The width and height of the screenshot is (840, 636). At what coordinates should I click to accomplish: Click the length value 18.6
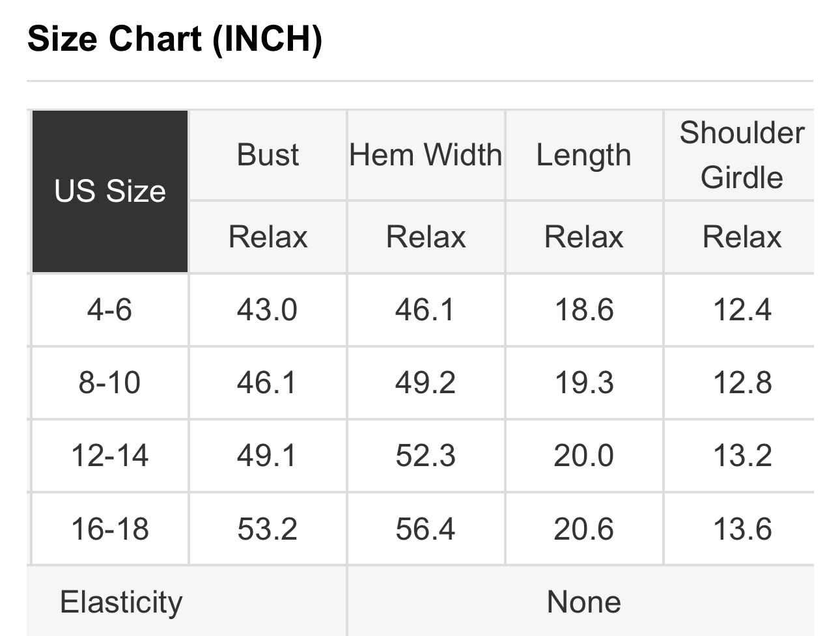point(583,309)
